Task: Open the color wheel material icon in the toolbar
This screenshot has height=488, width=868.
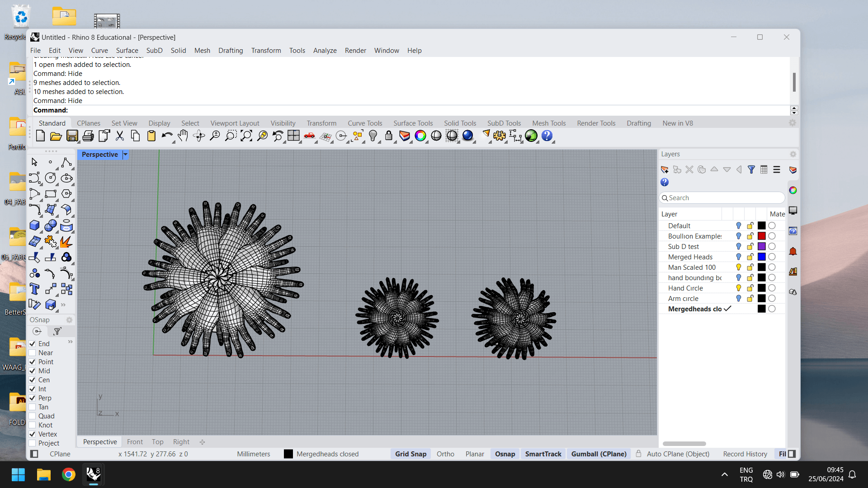Action: 420,136
